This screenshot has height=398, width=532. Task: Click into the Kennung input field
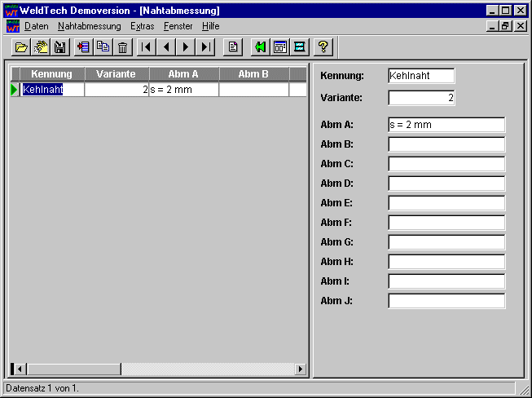pyautogui.click(x=420, y=76)
